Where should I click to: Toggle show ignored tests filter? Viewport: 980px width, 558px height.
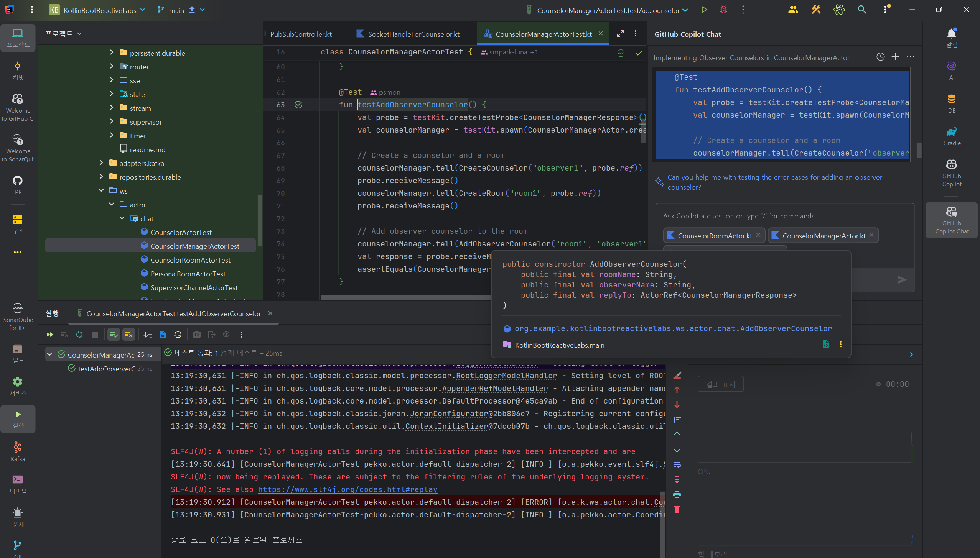[128, 334]
